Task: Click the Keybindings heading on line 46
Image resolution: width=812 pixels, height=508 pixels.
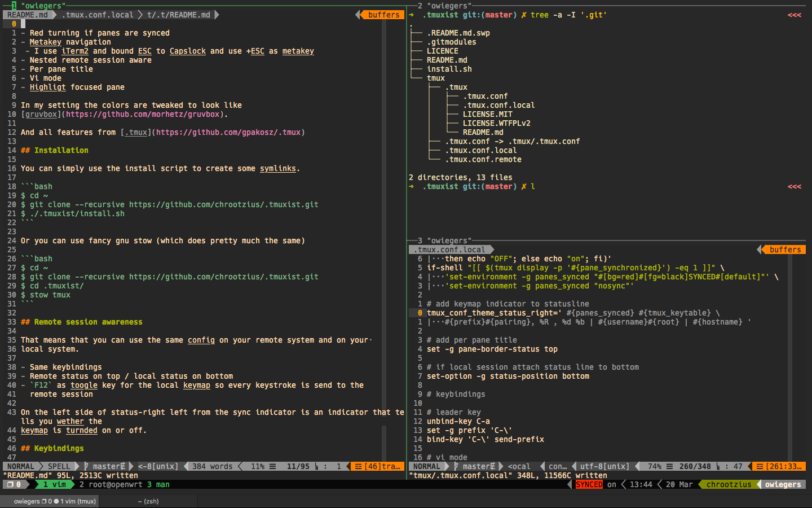Action: 52,448
